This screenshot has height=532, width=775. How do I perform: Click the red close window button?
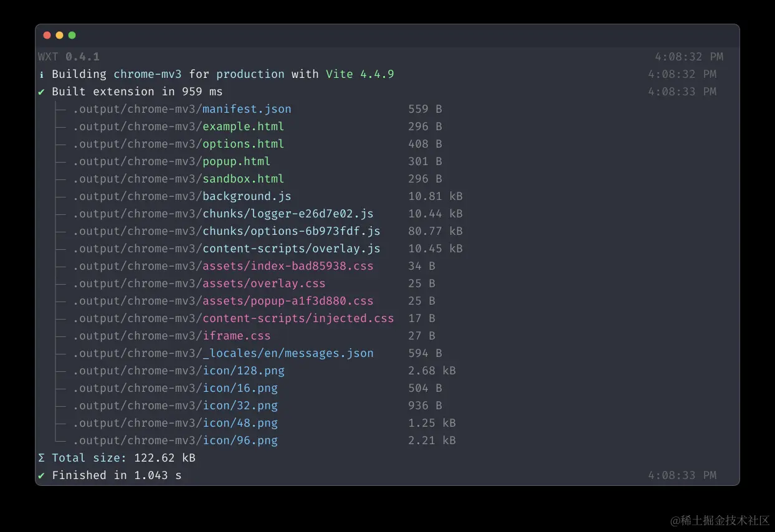point(47,36)
